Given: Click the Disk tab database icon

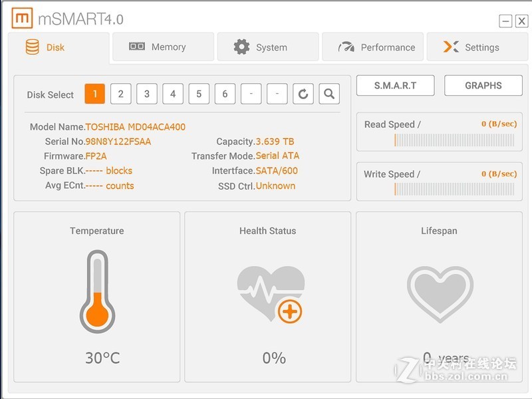Looking at the screenshot, I should [x=32, y=47].
